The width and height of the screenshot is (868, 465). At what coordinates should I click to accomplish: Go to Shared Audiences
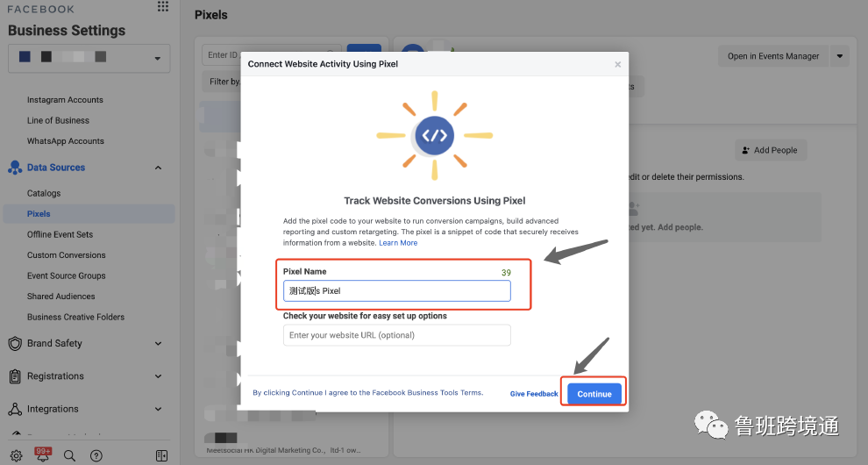point(60,297)
